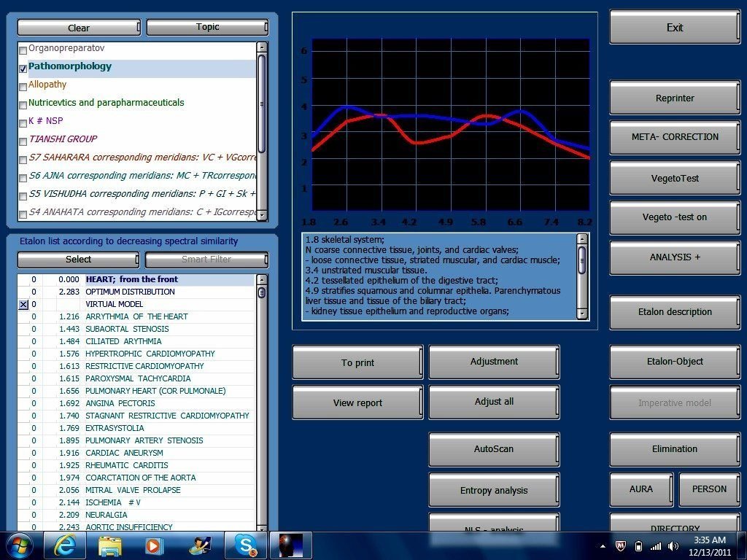Click the Windows Start orb
This screenshot has width=747, height=560.
pyautogui.click(x=18, y=545)
